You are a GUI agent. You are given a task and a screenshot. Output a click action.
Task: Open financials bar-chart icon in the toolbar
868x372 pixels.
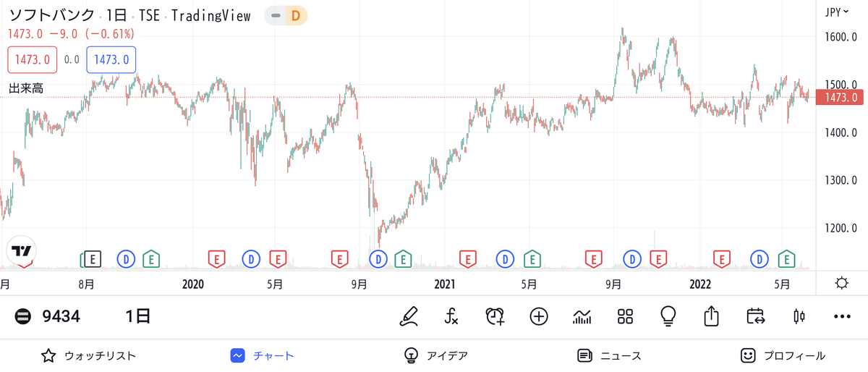pos(582,316)
